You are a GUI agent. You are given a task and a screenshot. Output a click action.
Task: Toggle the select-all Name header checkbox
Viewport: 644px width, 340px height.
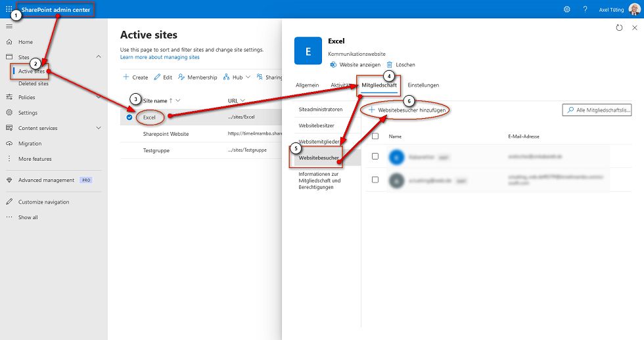point(375,136)
